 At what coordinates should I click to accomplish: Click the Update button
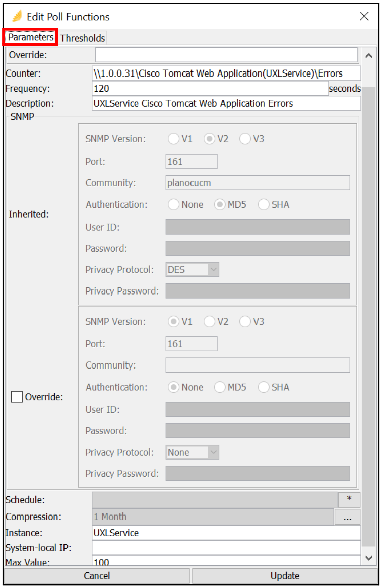[x=285, y=576]
